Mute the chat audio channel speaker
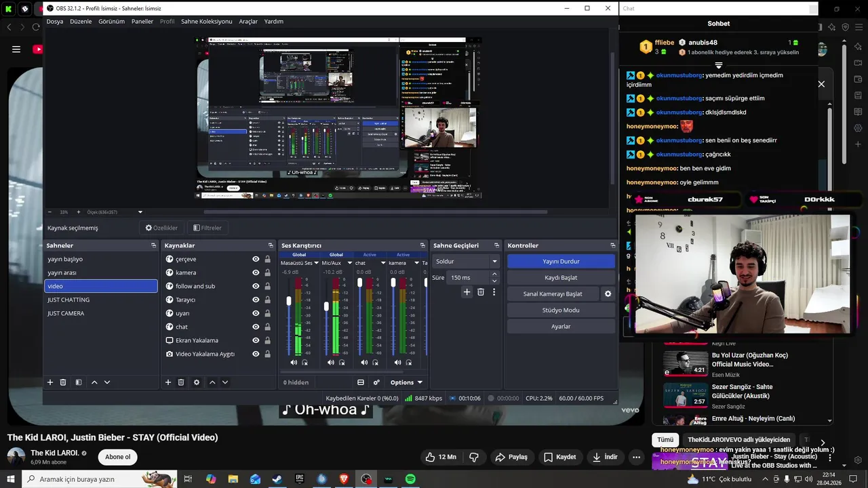This screenshot has height=488, width=868. (x=364, y=363)
